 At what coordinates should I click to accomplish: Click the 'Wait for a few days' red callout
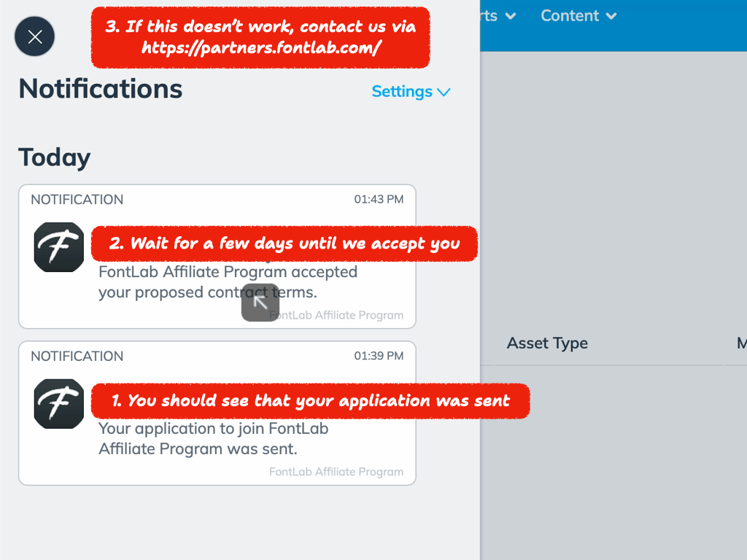coord(285,244)
